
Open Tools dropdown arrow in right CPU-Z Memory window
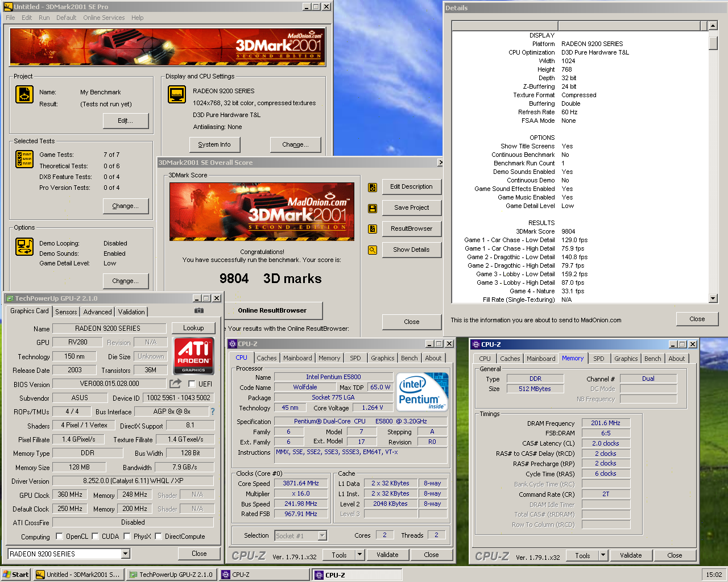tap(603, 555)
